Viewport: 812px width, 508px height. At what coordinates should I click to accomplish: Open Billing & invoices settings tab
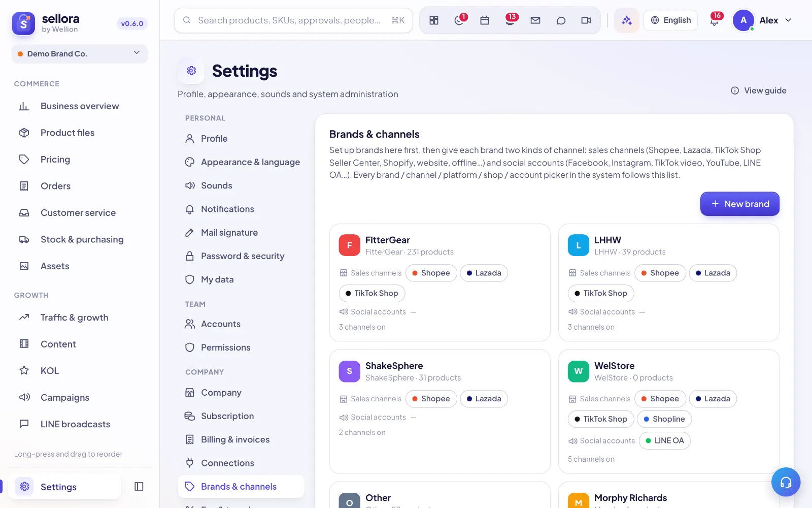coord(241,439)
